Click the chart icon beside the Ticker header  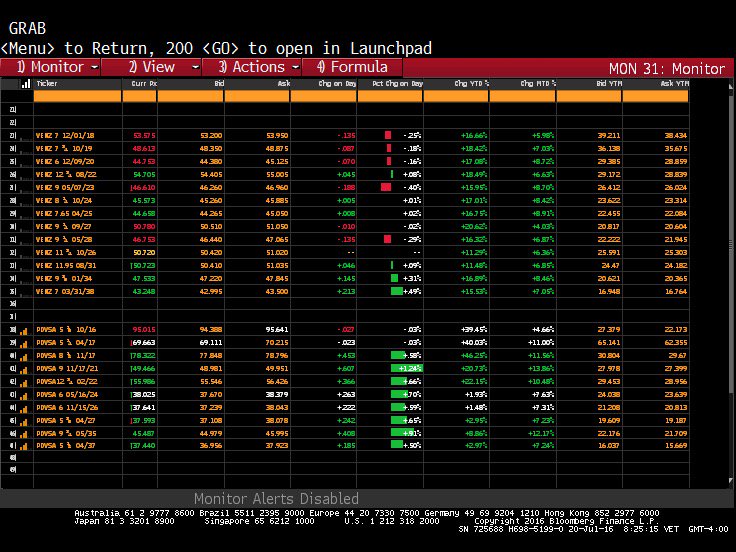(26, 84)
